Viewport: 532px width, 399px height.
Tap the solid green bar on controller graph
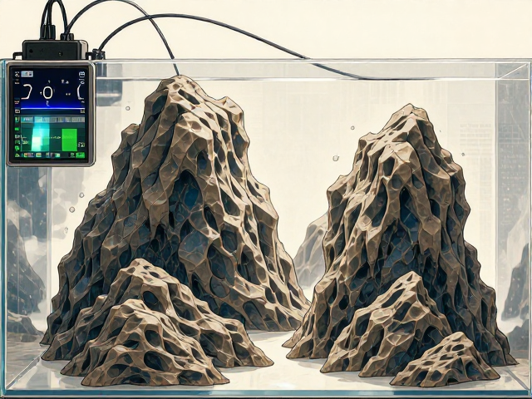[x=70, y=140]
